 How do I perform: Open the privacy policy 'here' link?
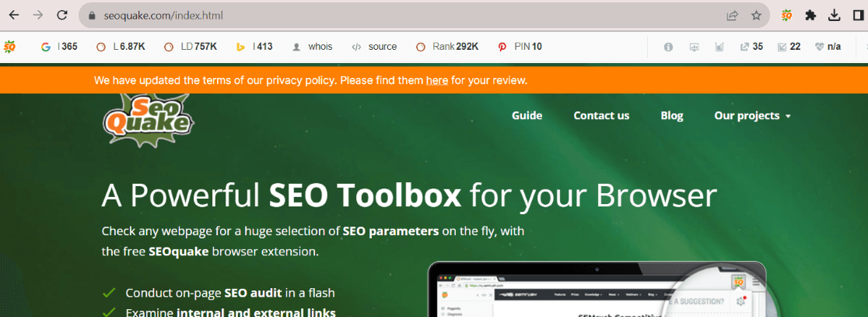click(x=436, y=80)
